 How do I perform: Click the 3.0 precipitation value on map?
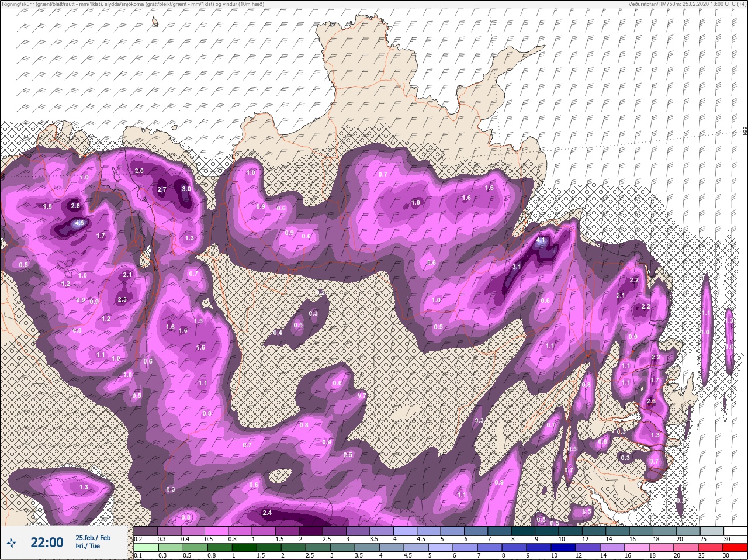tap(186, 189)
